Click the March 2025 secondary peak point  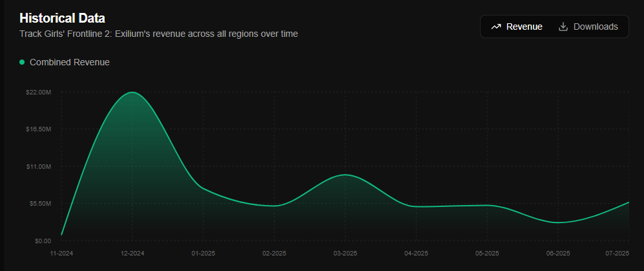(x=346, y=175)
